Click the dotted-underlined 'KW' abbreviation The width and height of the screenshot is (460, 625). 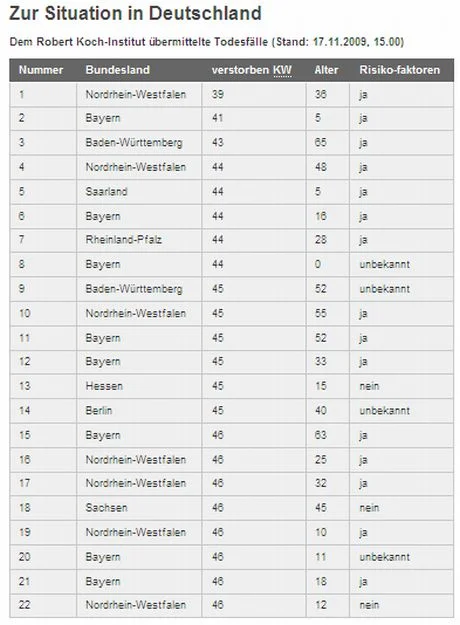282,70
